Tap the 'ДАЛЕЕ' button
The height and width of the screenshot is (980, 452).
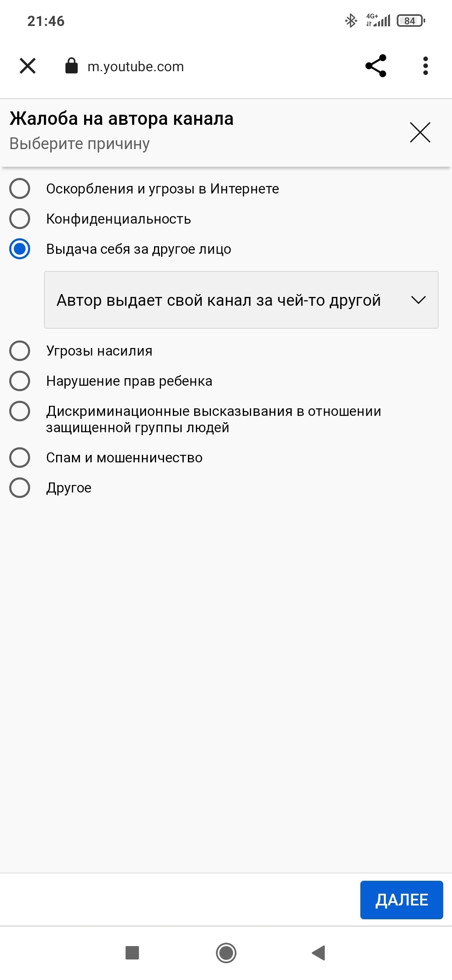click(x=401, y=900)
